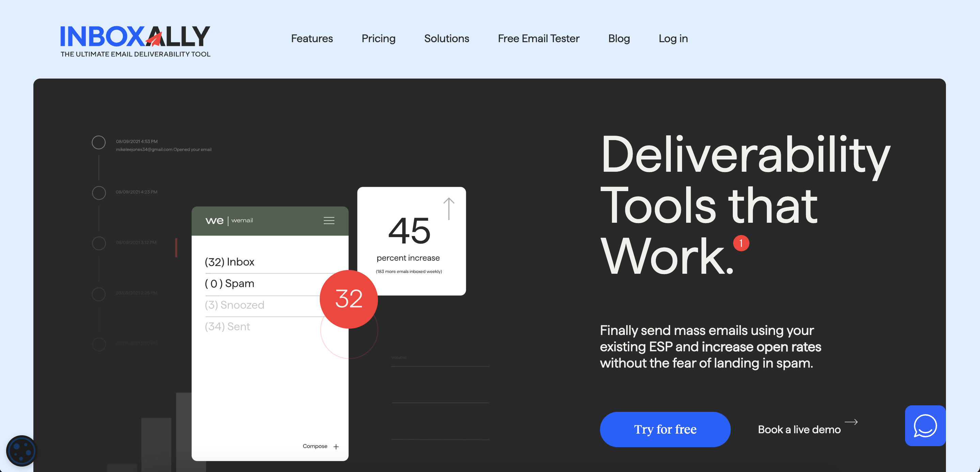Open the Free Email Tester page
980x472 pixels.
click(538, 38)
